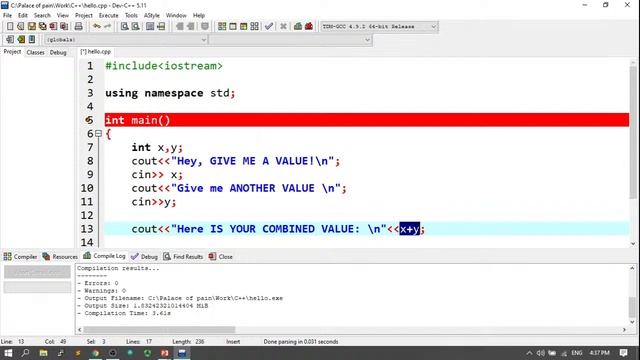This screenshot has height=360, width=640.
Task: Open Find using the magnifier toolbar icon
Action: (124, 27)
